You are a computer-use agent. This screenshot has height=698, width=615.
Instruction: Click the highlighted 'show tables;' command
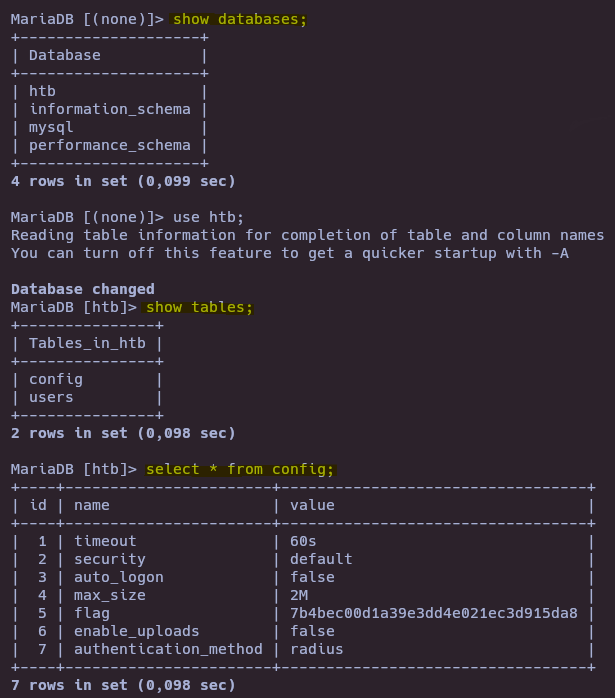[x=199, y=308]
